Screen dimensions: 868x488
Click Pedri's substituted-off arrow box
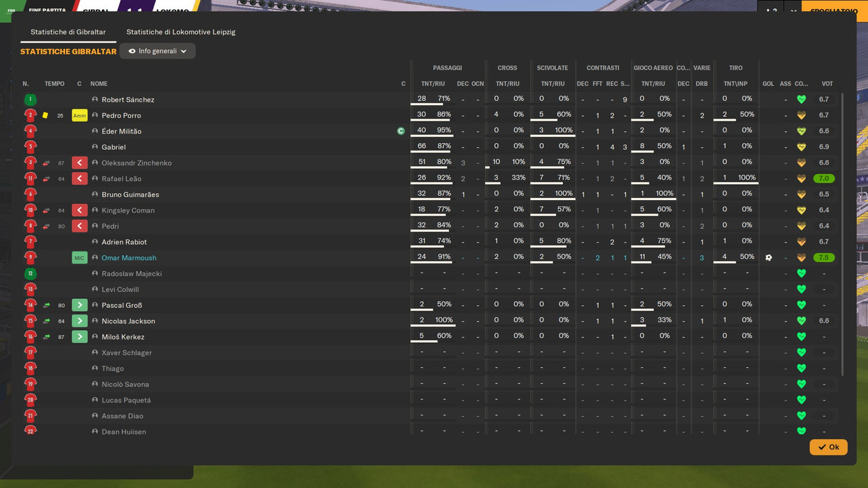point(79,226)
